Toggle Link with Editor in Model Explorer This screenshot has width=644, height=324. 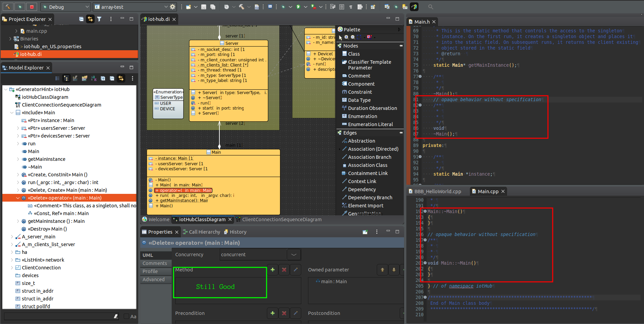[x=121, y=78]
